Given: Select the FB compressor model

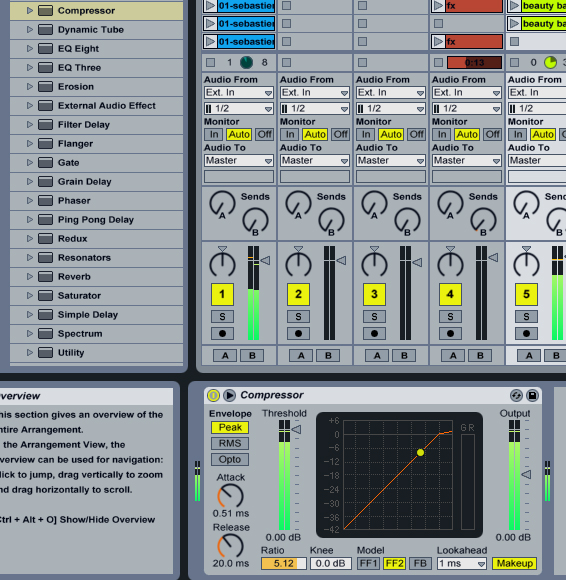Looking at the screenshot, I should click(420, 564).
